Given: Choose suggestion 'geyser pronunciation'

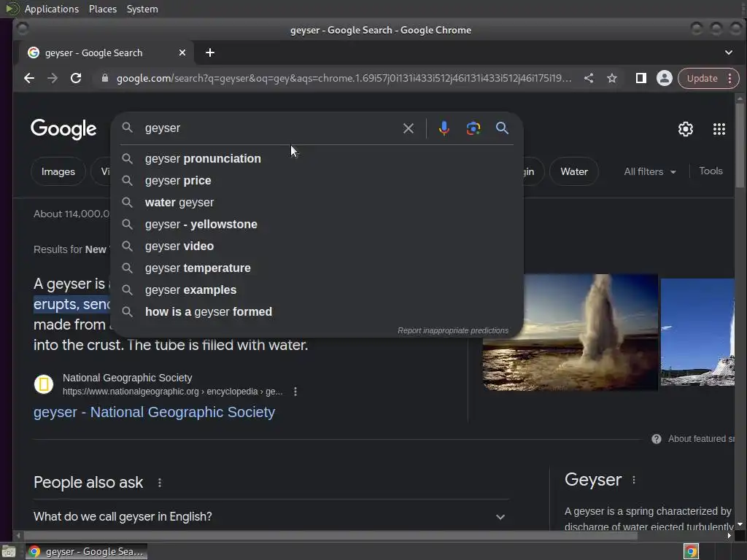Looking at the screenshot, I should [317, 158].
